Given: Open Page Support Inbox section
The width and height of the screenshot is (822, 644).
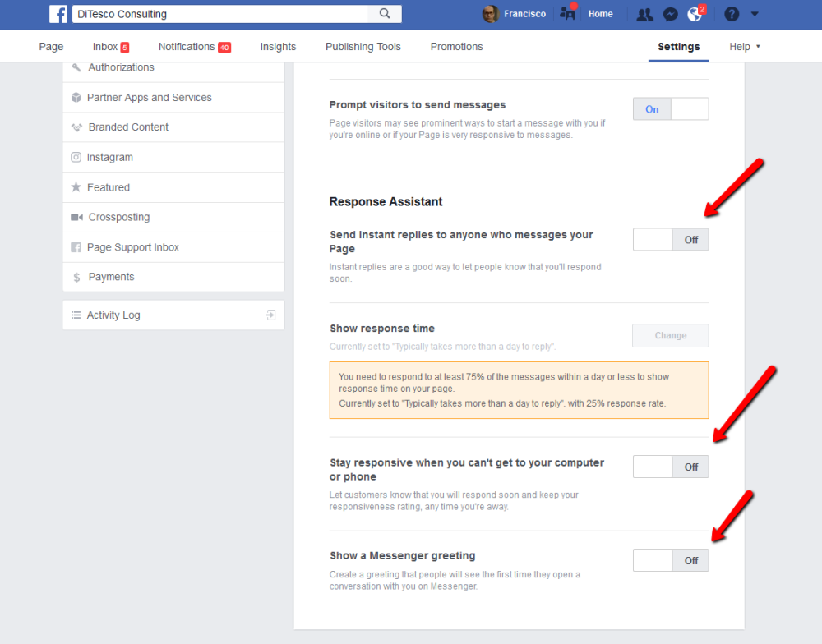Looking at the screenshot, I should pos(173,247).
